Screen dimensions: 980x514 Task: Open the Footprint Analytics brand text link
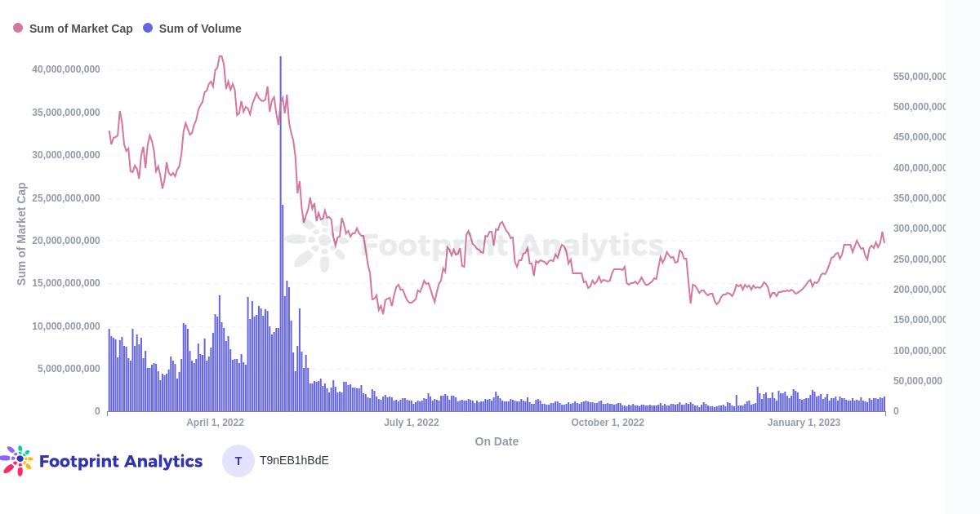[x=121, y=461]
